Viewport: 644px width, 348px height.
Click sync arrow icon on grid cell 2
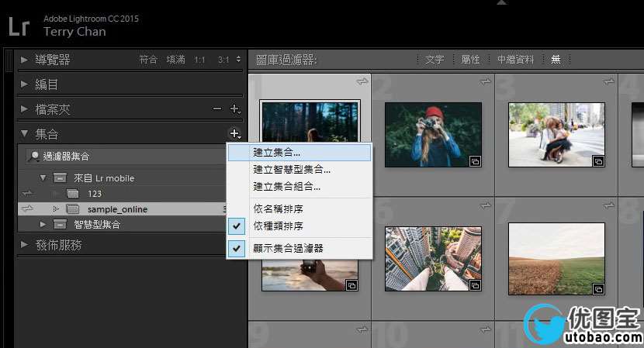pyautogui.click(x=486, y=81)
